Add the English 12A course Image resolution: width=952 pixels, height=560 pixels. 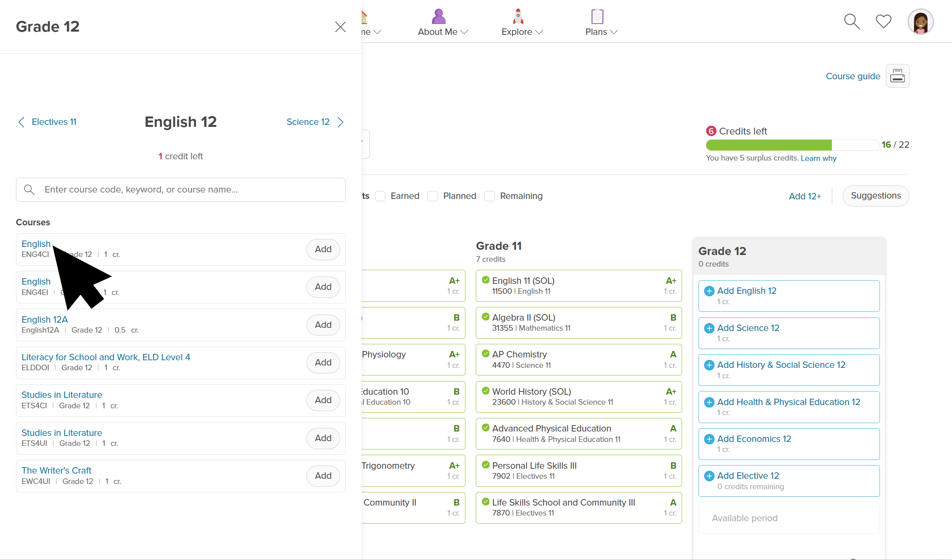323,325
